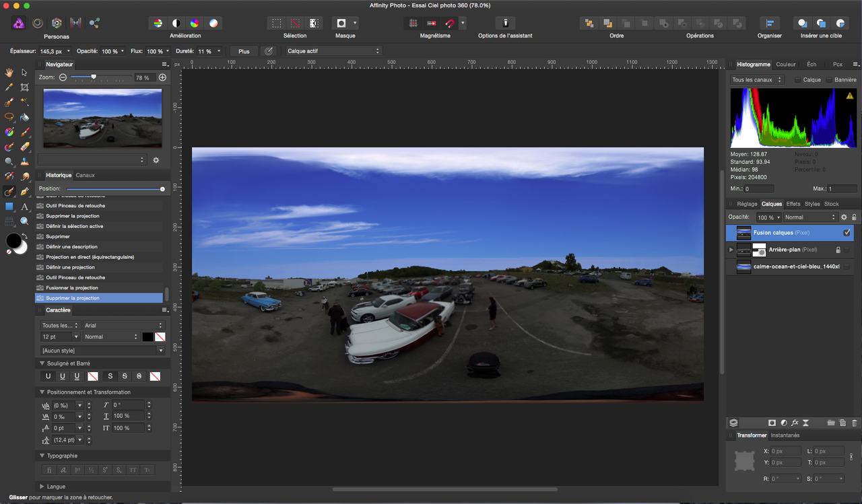This screenshot has height=504, width=862.
Task: Open the Export persona
Action: pos(94,23)
